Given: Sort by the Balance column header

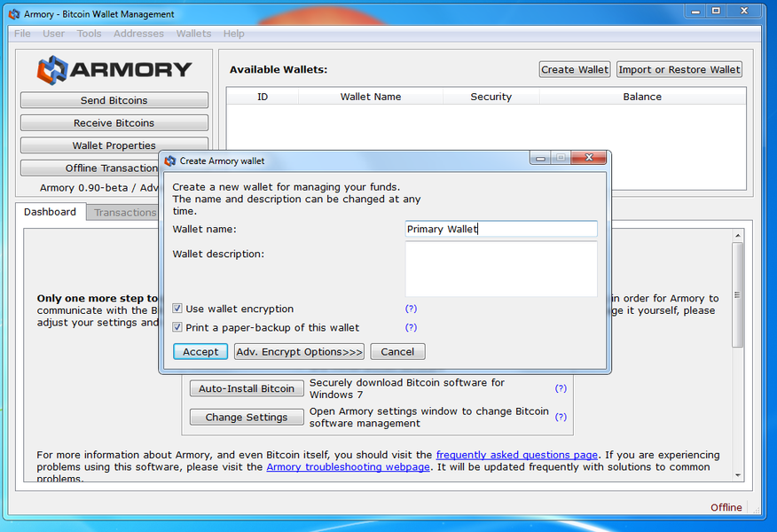Looking at the screenshot, I should 642,97.
